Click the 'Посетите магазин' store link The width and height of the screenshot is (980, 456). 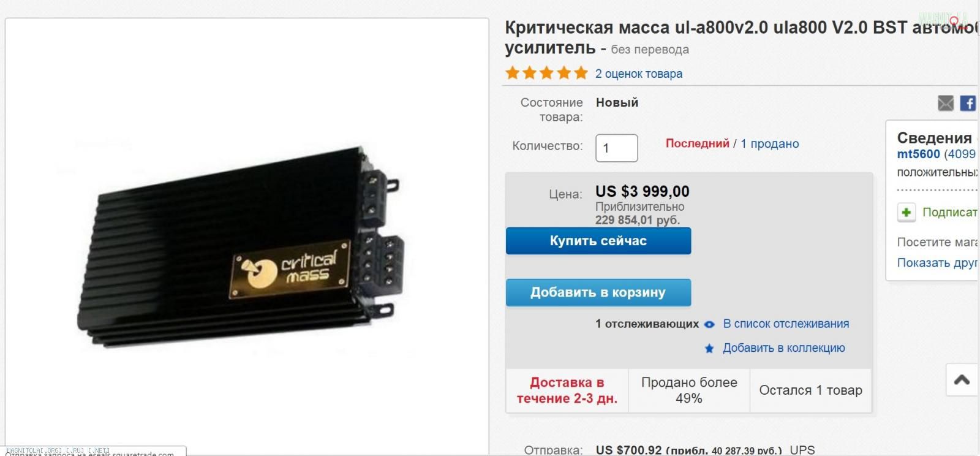point(938,242)
